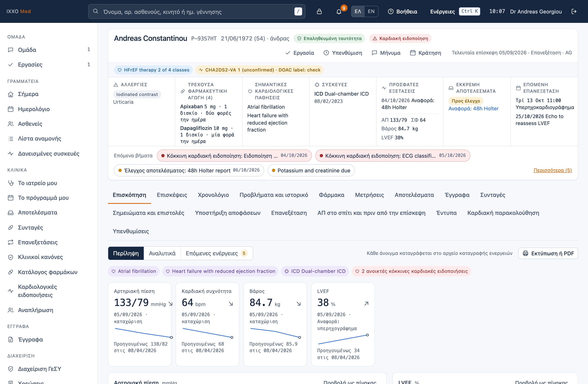Select Επόμενες ενέργειες view
The height and width of the screenshot is (384, 588).
pos(217,253)
